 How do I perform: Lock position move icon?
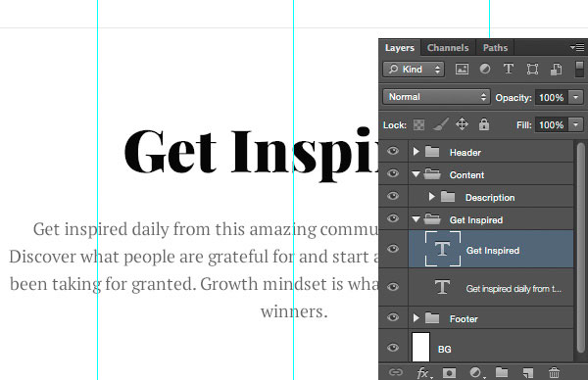coord(462,124)
